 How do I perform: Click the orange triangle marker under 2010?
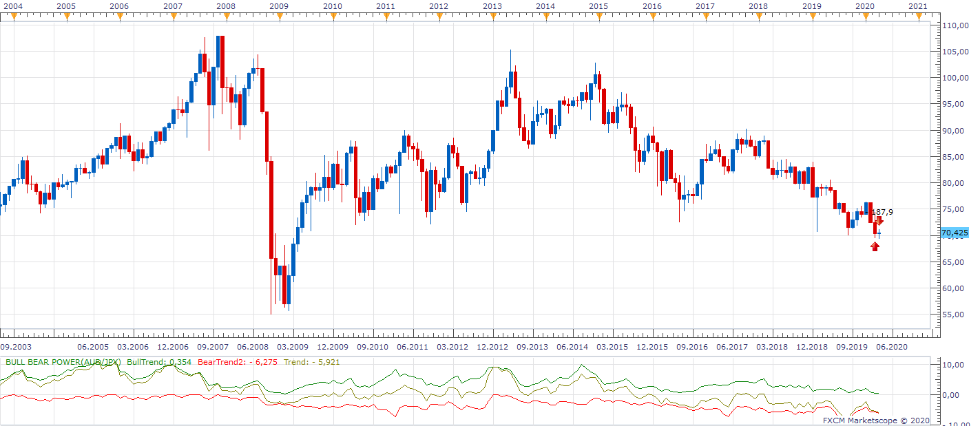[333, 16]
